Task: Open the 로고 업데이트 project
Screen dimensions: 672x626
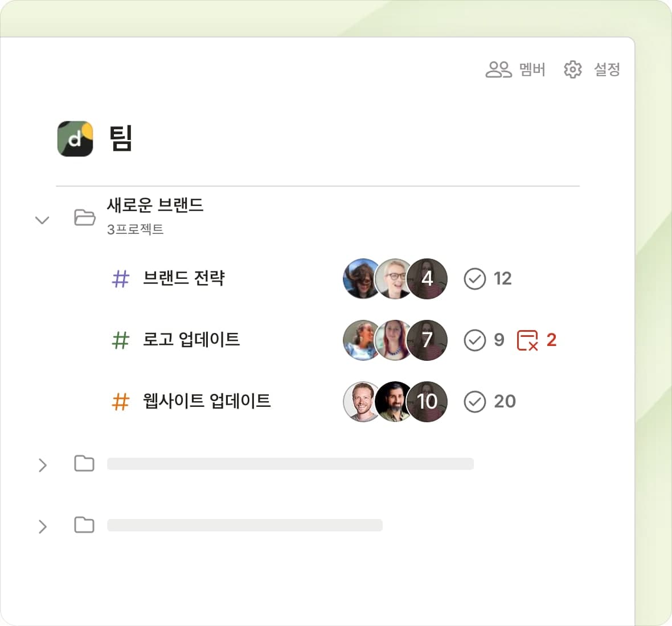Action: coord(191,340)
